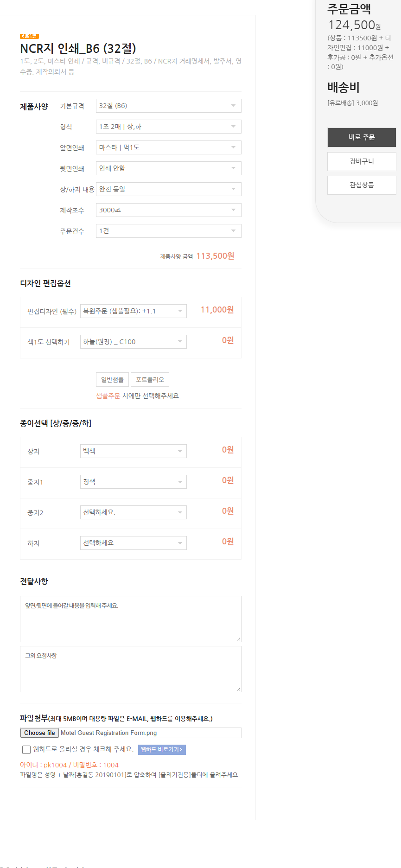
Task: Open the 웹하드 바로가기 link
Action: [x=162, y=749]
